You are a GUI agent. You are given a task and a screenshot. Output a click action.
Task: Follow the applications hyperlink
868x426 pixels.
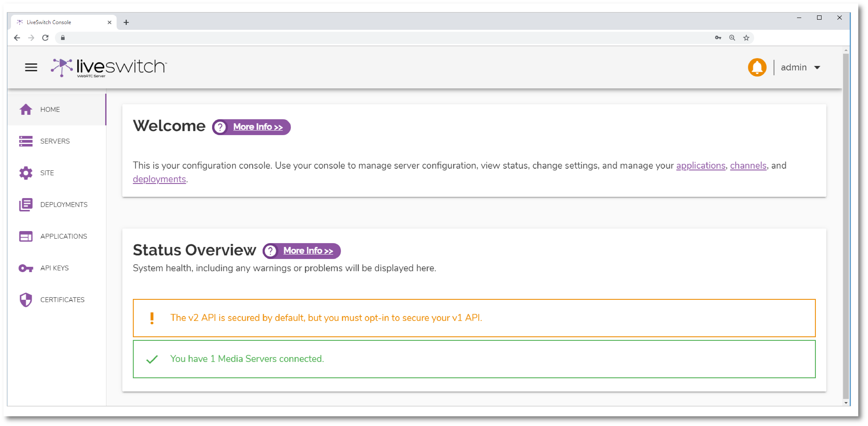[700, 166]
